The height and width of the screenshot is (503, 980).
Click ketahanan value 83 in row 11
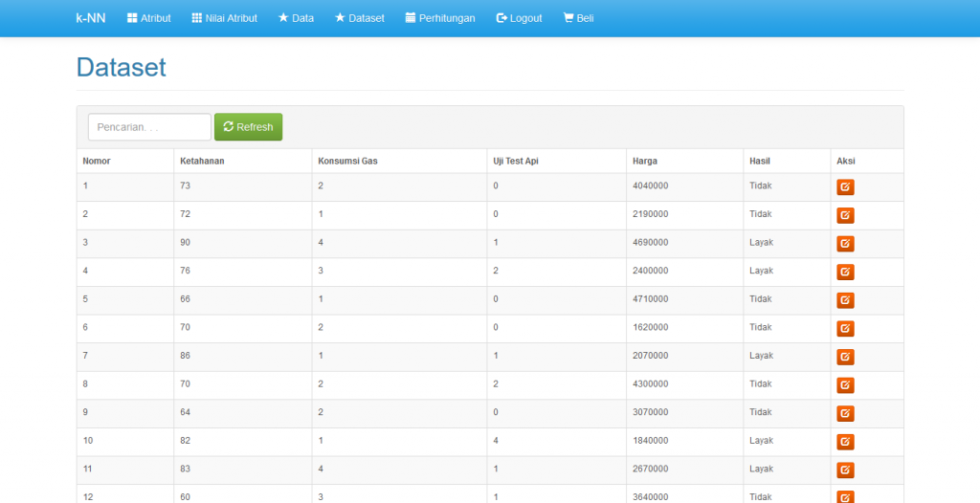coord(185,469)
